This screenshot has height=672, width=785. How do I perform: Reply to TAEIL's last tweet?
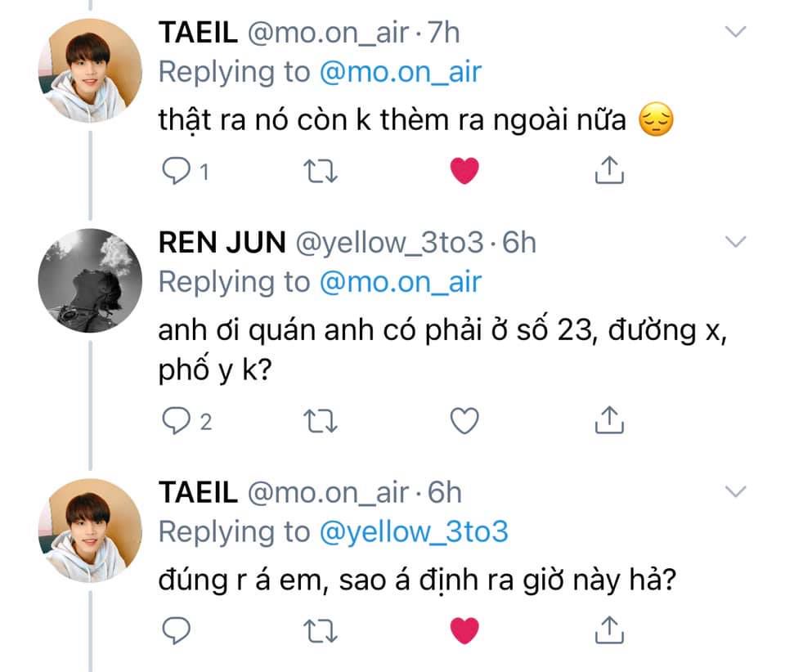click(174, 629)
